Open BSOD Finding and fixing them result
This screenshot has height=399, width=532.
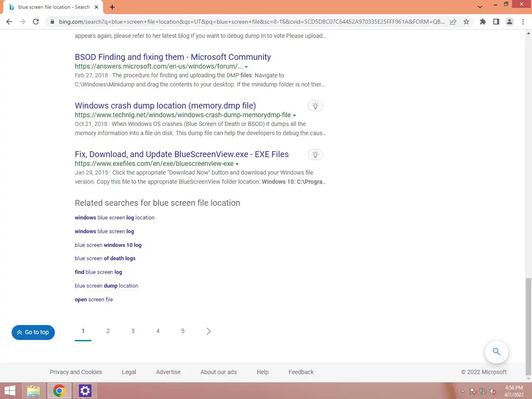click(173, 57)
